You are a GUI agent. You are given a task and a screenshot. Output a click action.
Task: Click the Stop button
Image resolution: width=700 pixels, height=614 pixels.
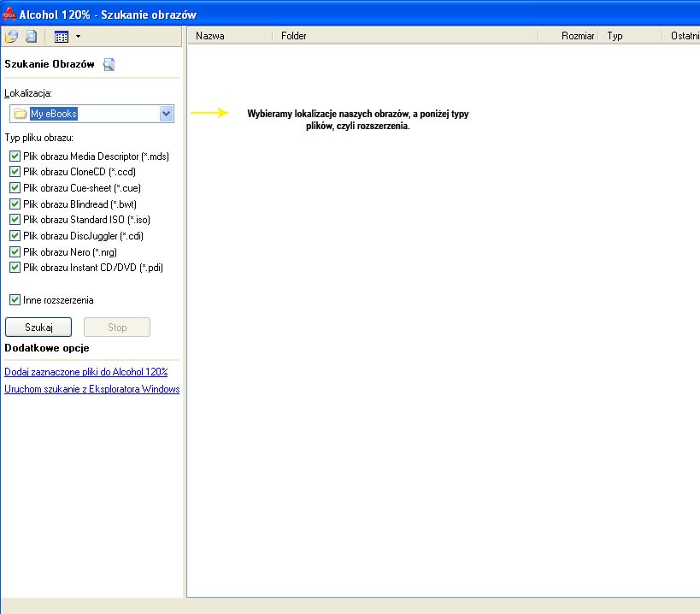pyautogui.click(x=117, y=328)
